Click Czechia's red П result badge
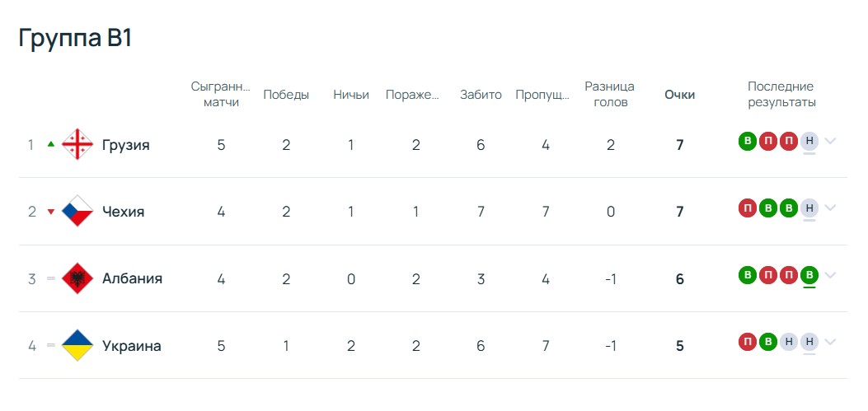Screen dimensions: 868x411 pos(748,208)
